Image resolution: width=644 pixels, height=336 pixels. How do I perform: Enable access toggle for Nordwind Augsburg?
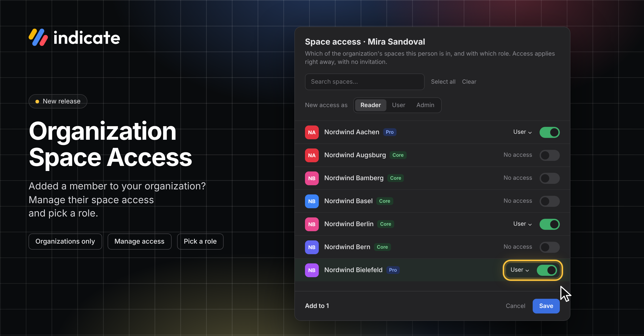tap(549, 155)
